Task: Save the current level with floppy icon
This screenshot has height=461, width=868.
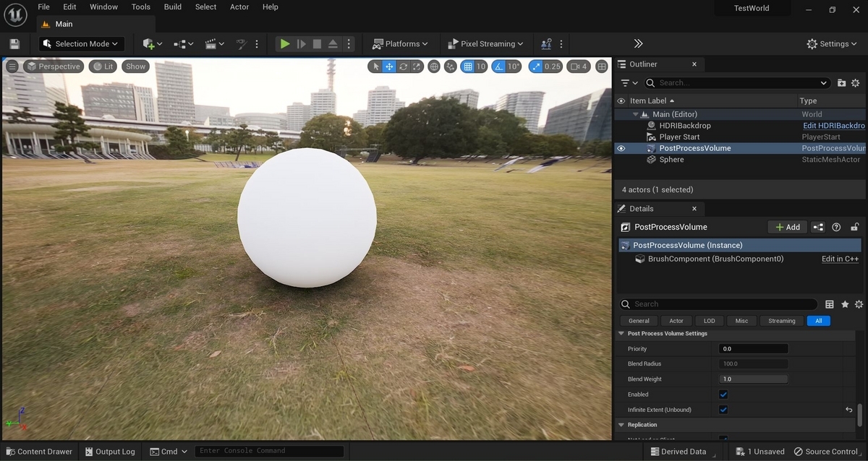Action: tap(14, 44)
